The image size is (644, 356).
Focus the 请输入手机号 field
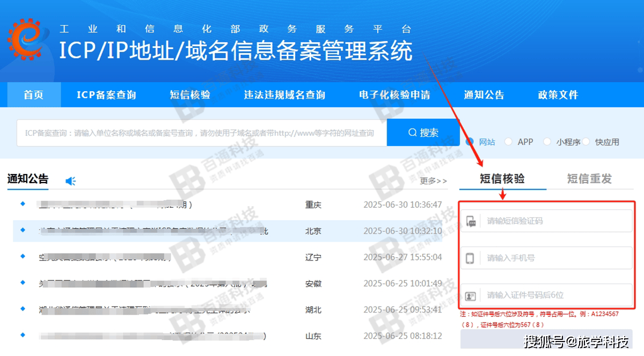pyautogui.click(x=547, y=258)
